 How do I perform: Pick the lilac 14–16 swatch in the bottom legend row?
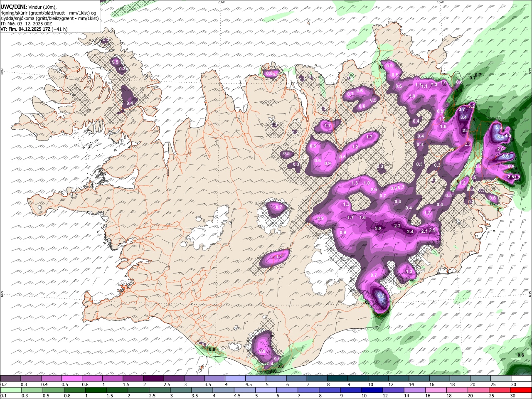414,390
